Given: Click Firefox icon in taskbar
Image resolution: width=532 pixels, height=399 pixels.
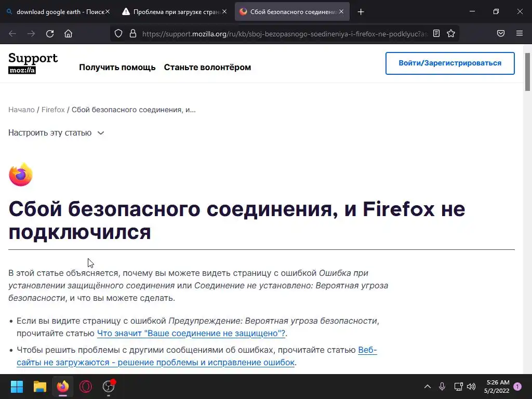Looking at the screenshot, I should (x=63, y=387).
